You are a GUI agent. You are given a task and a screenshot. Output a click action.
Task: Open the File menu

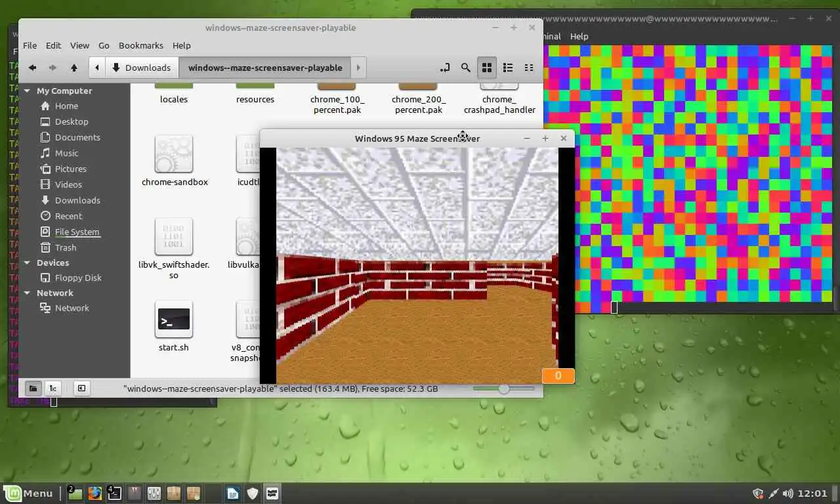tap(30, 45)
